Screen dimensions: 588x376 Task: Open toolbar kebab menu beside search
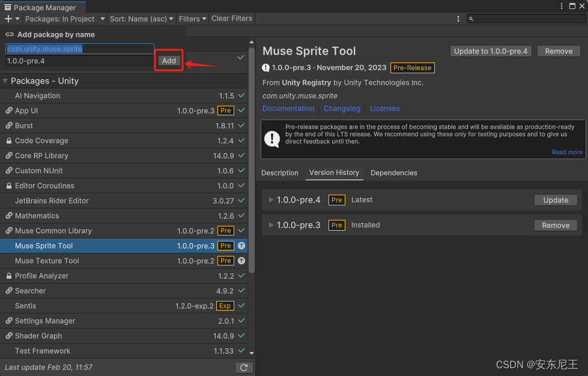458,19
